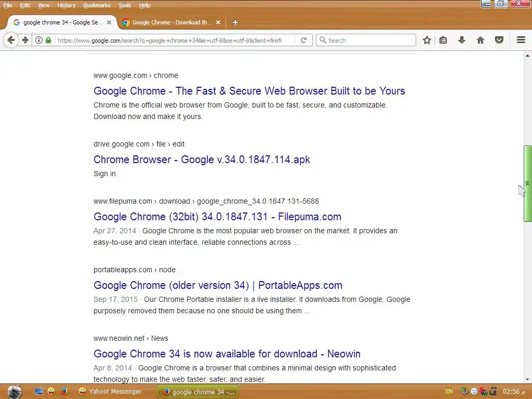Image resolution: width=532 pixels, height=399 pixels.
Task: Click the 'google chrome 34 -...' taskbar button
Action: 198,392
